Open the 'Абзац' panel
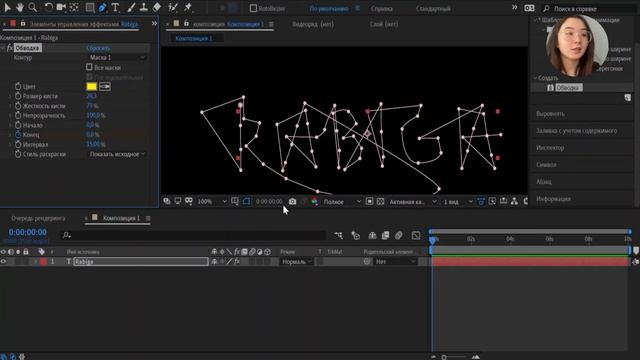Screen dimensions: 640x360 [x=544, y=182]
